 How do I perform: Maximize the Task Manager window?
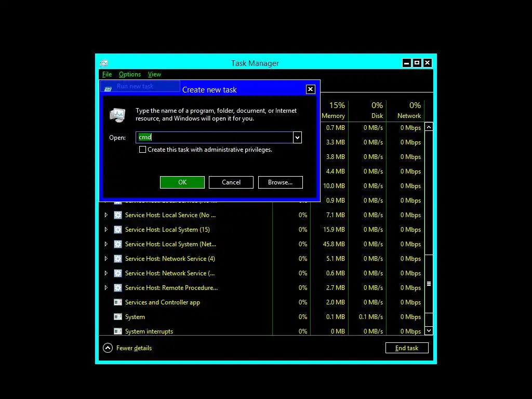(417, 63)
